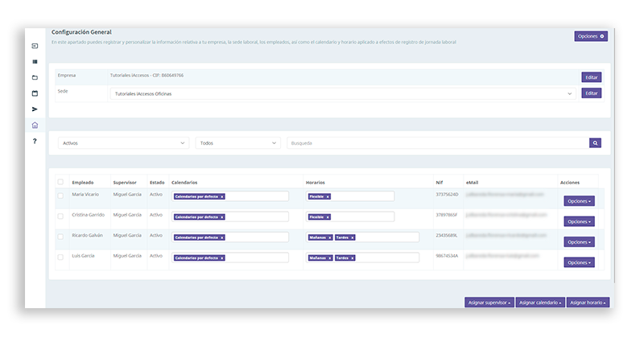Viewport: 644px width, 346px height.
Task: Click the sign-in arrow icon in sidebar
Action: [35, 46]
